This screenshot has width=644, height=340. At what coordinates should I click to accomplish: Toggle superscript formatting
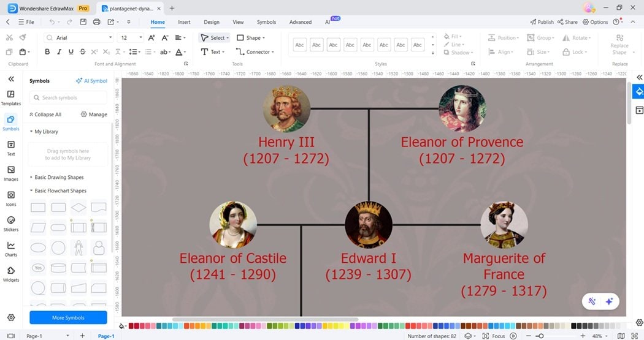point(94,51)
